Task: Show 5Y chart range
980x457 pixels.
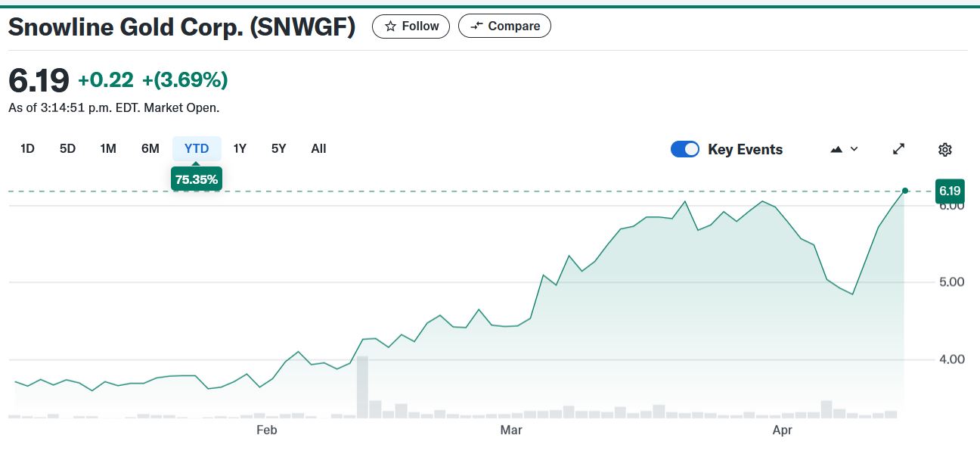Action: [x=279, y=148]
